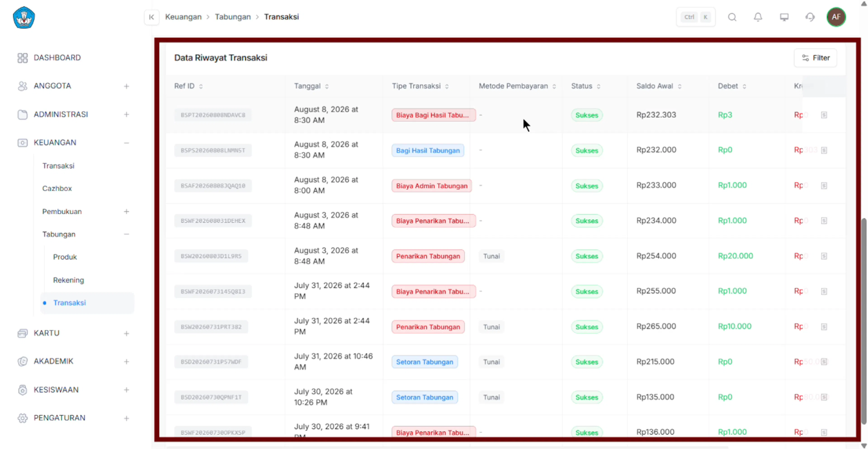
Task: Expand the Pembukuan submenu
Action: 126,212
